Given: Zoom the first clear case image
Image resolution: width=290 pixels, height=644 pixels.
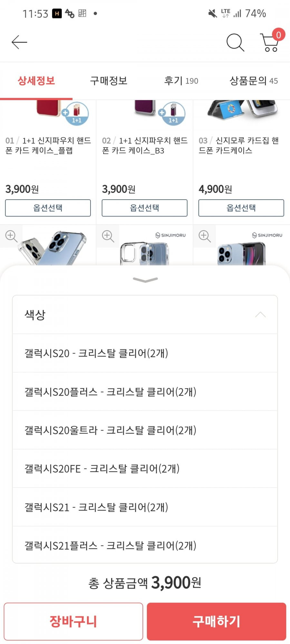Looking at the screenshot, I should click(11, 236).
